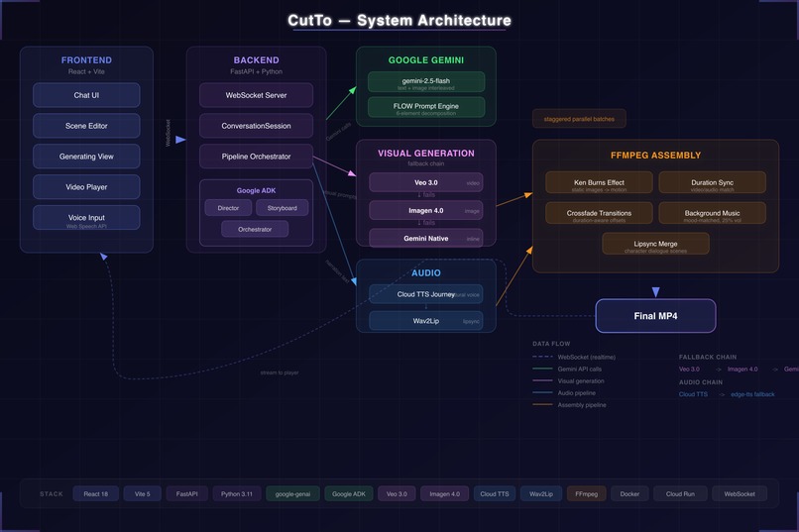Click the Orchestrator box inside the Google ADK group
The height and width of the screenshot is (532, 799).
coord(255,229)
